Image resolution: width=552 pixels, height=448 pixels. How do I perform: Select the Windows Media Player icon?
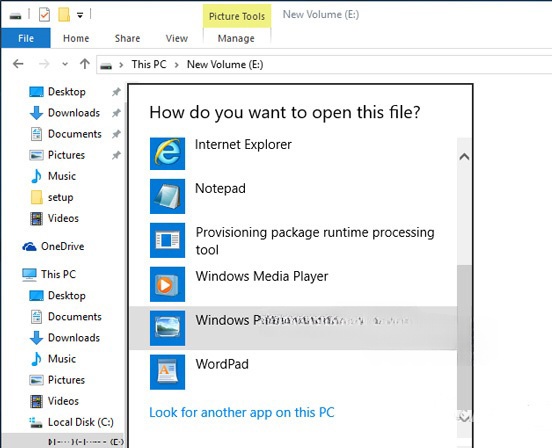point(167,284)
